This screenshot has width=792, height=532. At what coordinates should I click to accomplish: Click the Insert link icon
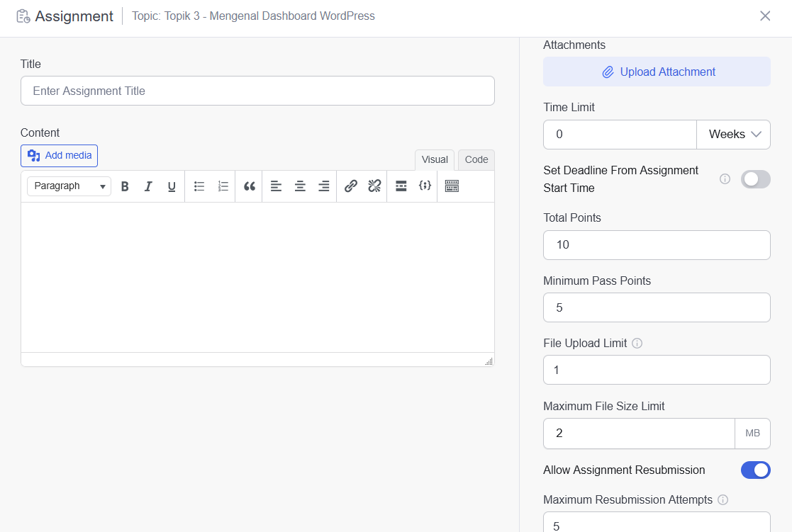pyautogui.click(x=350, y=186)
